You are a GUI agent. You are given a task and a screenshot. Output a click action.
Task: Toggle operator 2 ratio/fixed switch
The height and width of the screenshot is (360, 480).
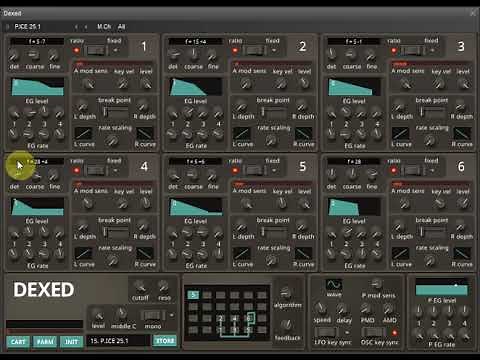coord(254,51)
